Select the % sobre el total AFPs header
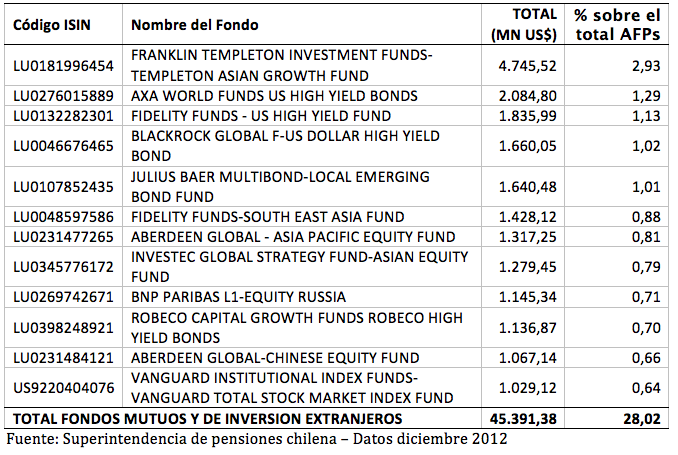The image size is (678, 455). click(x=618, y=24)
